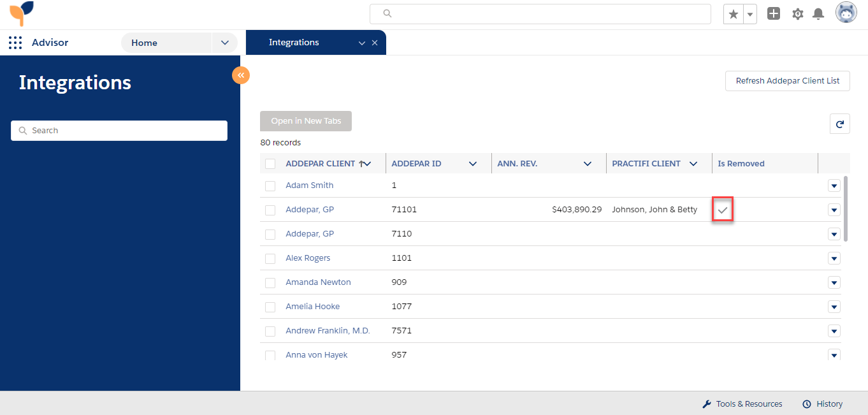
Task: Click the sidebar Search input field
Action: [x=119, y=130]
